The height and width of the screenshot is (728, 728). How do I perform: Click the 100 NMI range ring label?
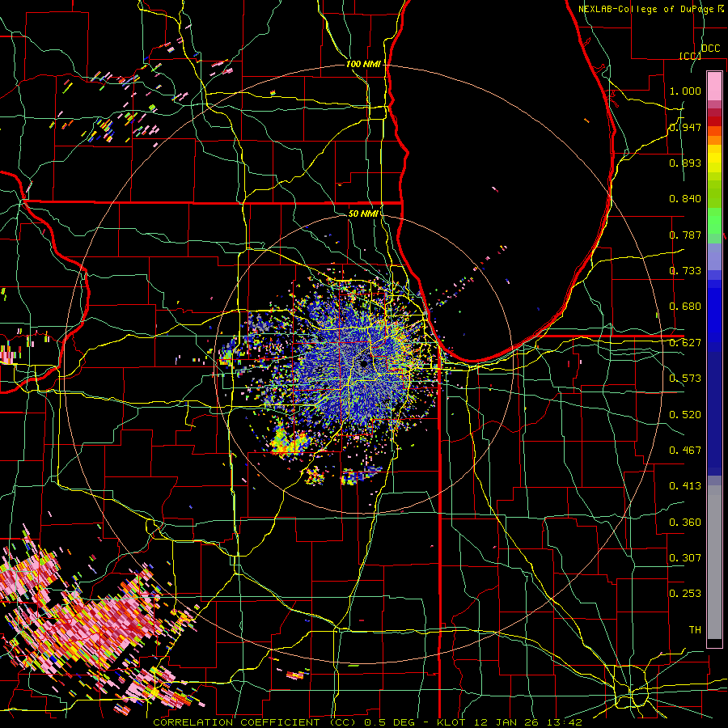click(363, 64)
